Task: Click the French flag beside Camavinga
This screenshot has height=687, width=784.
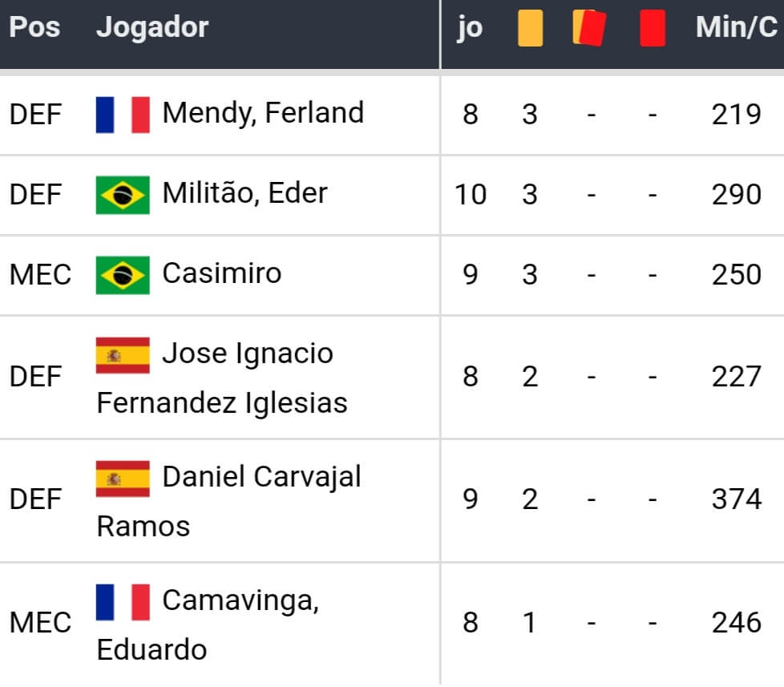Action: (123, 602)
